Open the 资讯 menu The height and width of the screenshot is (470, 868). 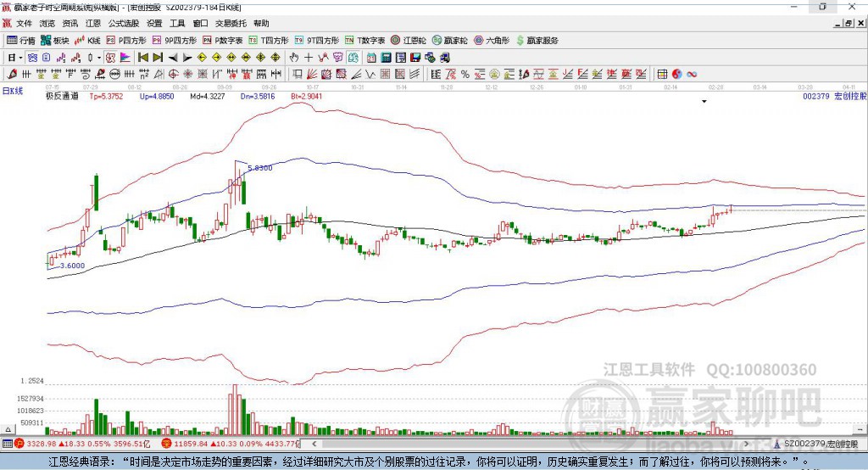(x=70, y=23)
